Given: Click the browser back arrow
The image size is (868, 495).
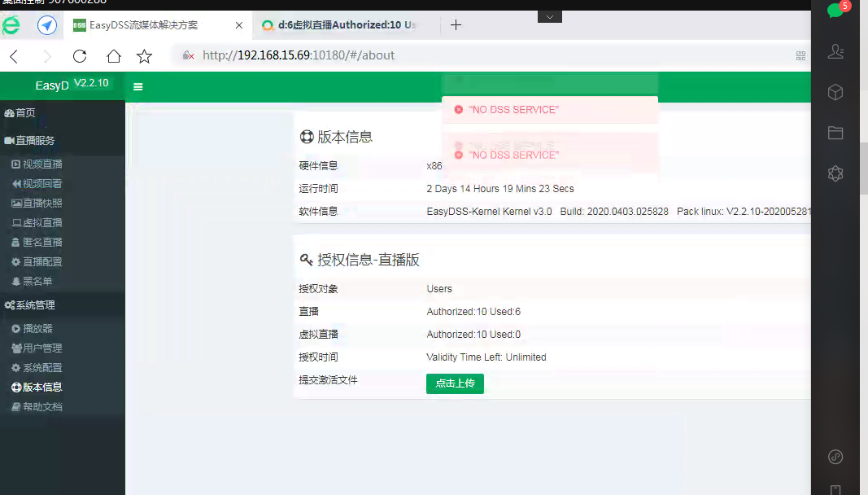Looking at the screenshot, I should 15,56.
